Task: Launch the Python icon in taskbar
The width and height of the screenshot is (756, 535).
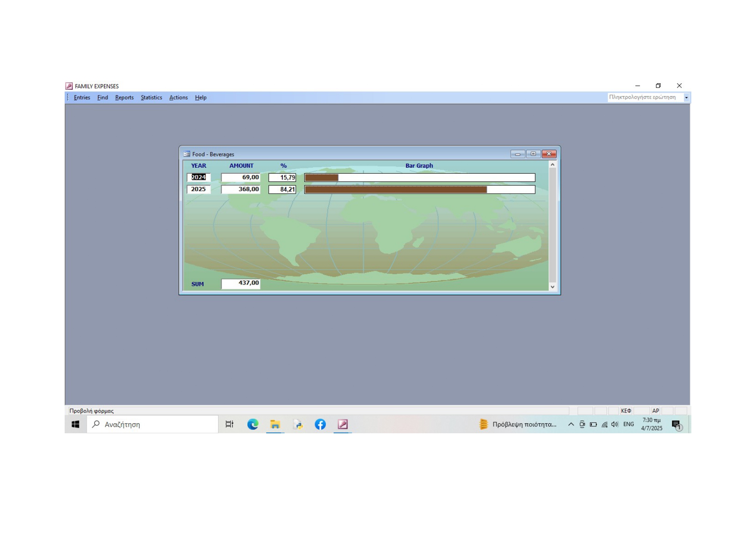Action: (x=298, y=424)
